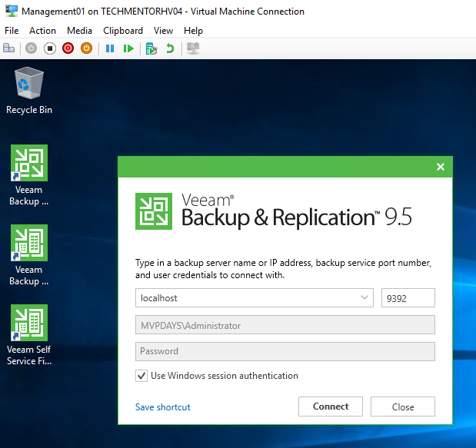Click the green Reset/Play toolbar icon
The height and width of the screenshot is (448, 476).
[x=128, y=48]
